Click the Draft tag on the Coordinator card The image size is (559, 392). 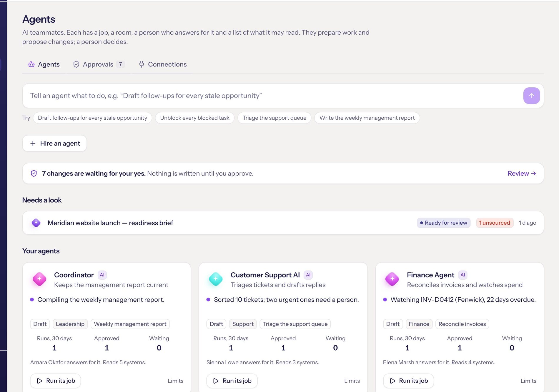40,324
